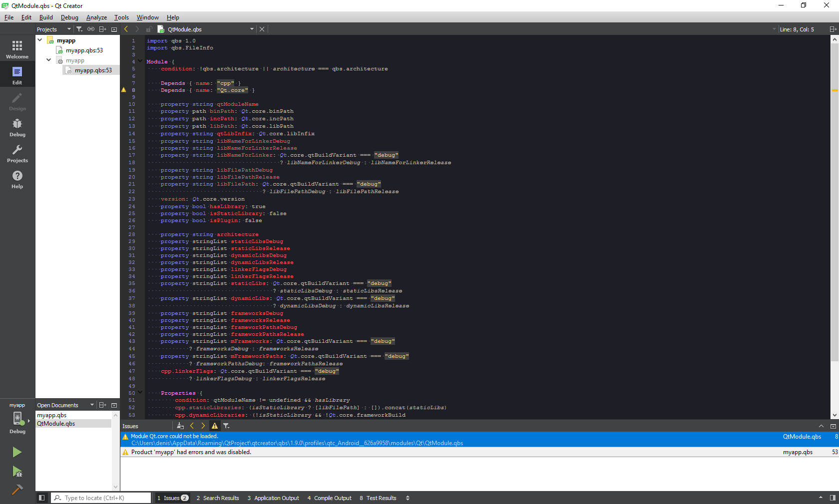Open the Welcome mode in sidebar
839x504 pixels.
[17, 49]
